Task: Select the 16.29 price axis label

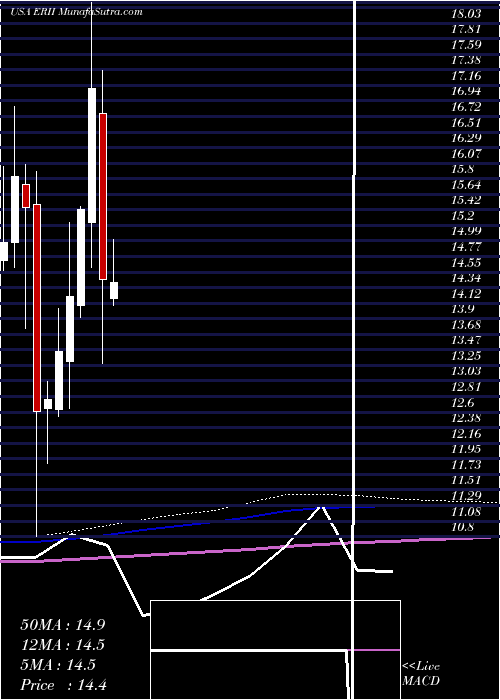Action: (467, 138)
